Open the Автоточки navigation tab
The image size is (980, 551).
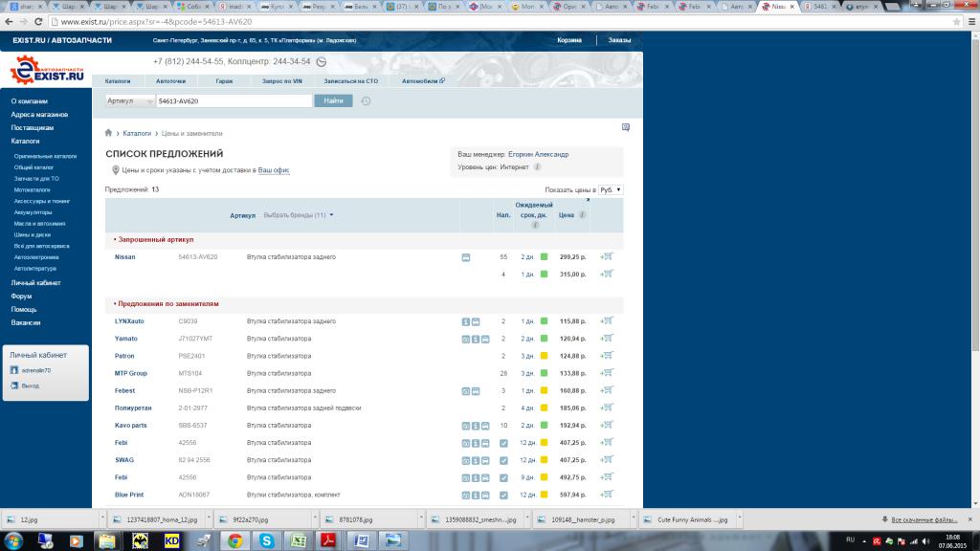pyautogui.click(x=170, y=81)
